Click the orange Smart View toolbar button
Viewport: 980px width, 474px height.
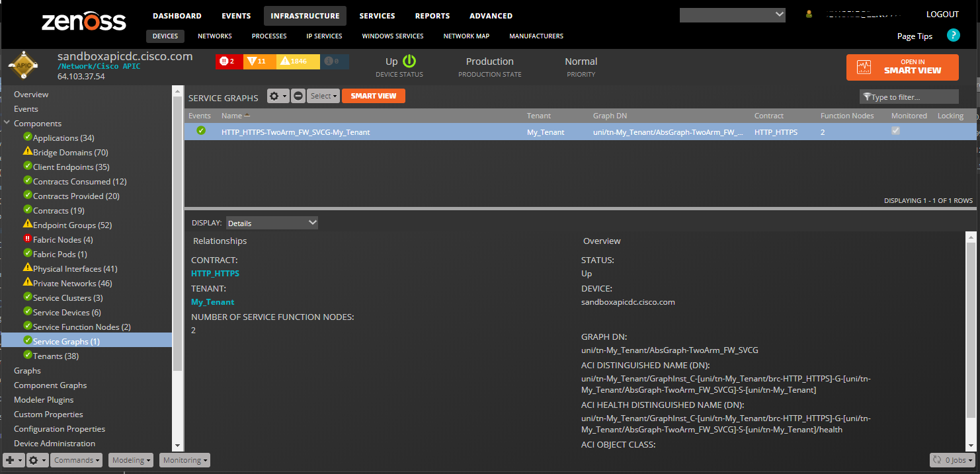pyautogui.click(x=374, y=96)
